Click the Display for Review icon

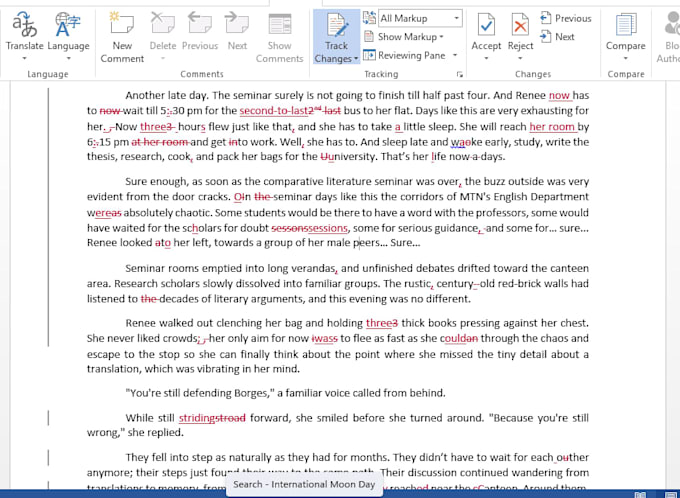(369, 18)
